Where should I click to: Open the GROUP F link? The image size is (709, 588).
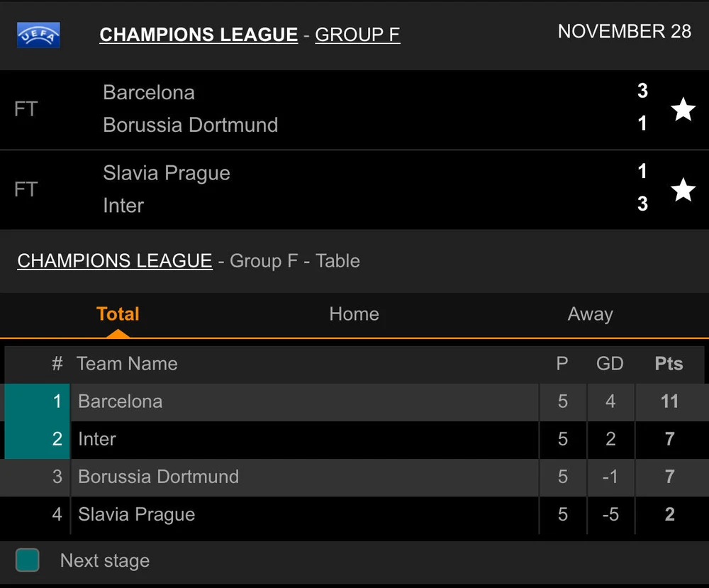[x=357, y=35]
